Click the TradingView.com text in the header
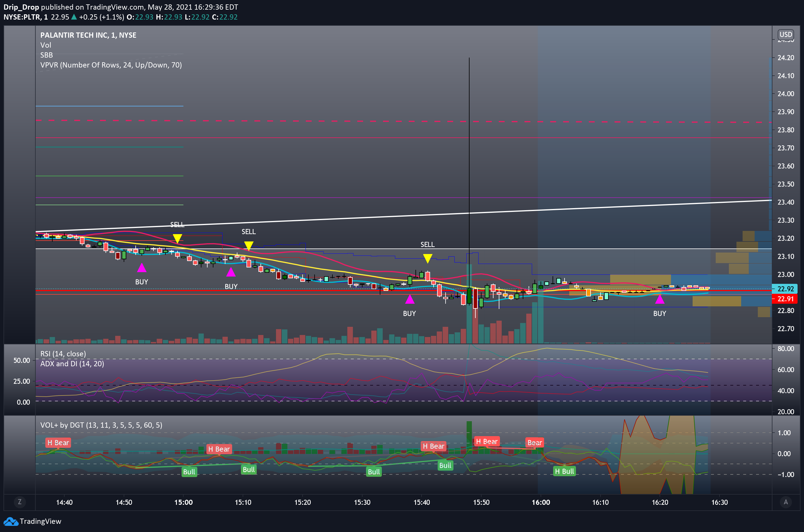Viewport: 804px width, 532px height. tap(115, 7)
